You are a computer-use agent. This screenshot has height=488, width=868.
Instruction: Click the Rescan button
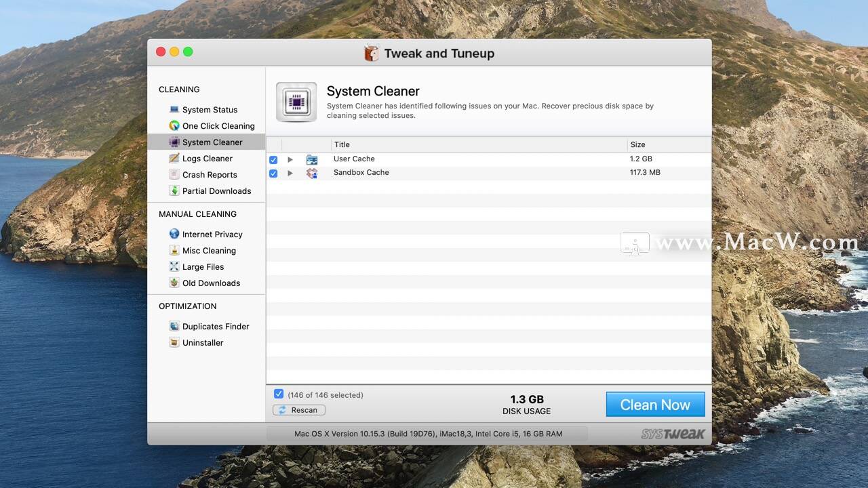point(299,410)
